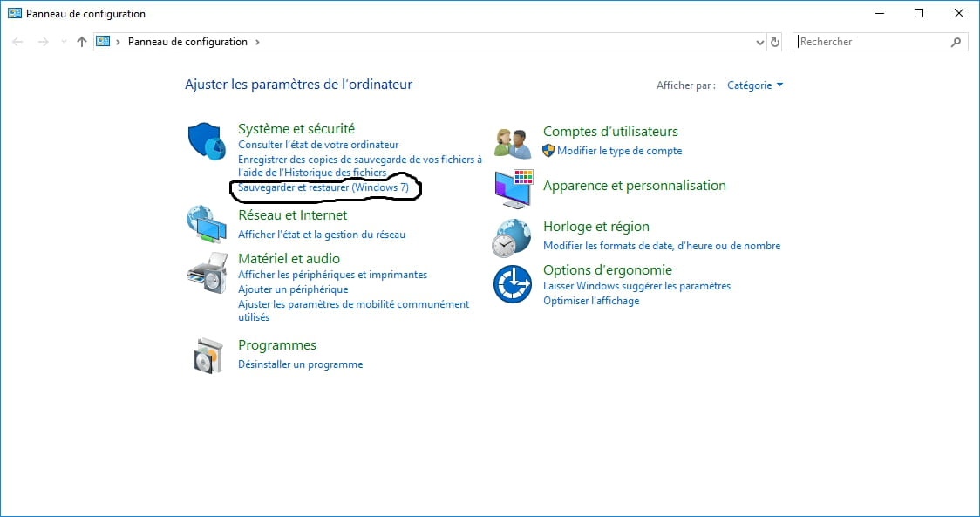Click the Forward navigation arrow
The width and height of the screenshot is (980, 517).
[x=43, y=42]
